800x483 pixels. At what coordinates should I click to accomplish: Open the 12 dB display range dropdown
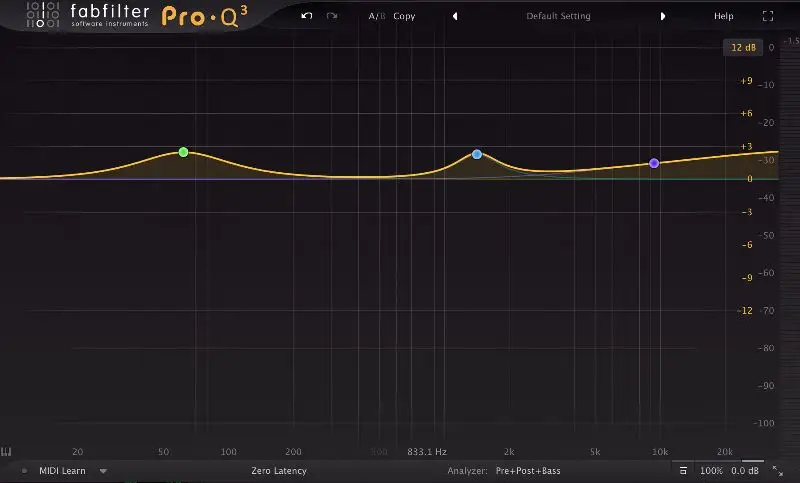tap(743, 47)
